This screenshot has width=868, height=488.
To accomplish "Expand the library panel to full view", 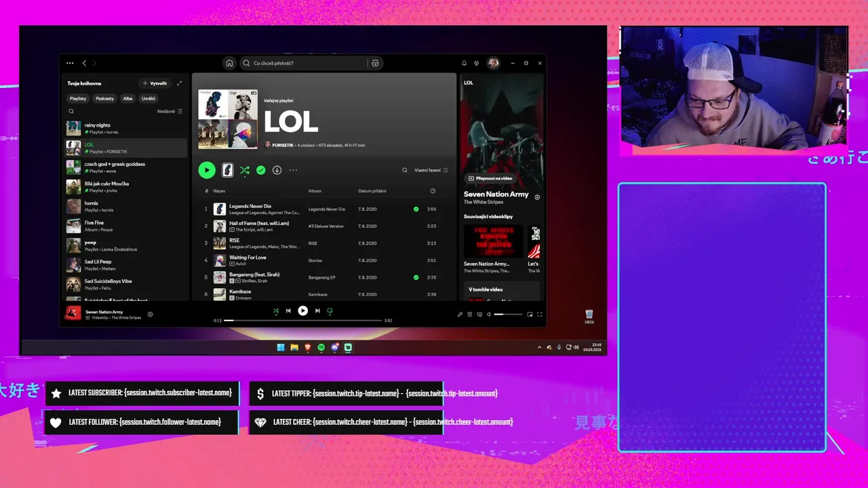I will pyautogui.click(x=180, y=83).
